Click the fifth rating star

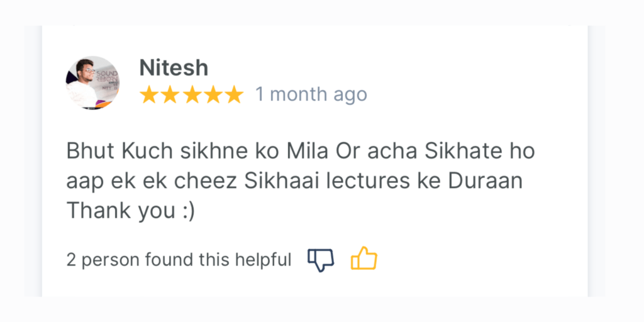click(234, 95)
